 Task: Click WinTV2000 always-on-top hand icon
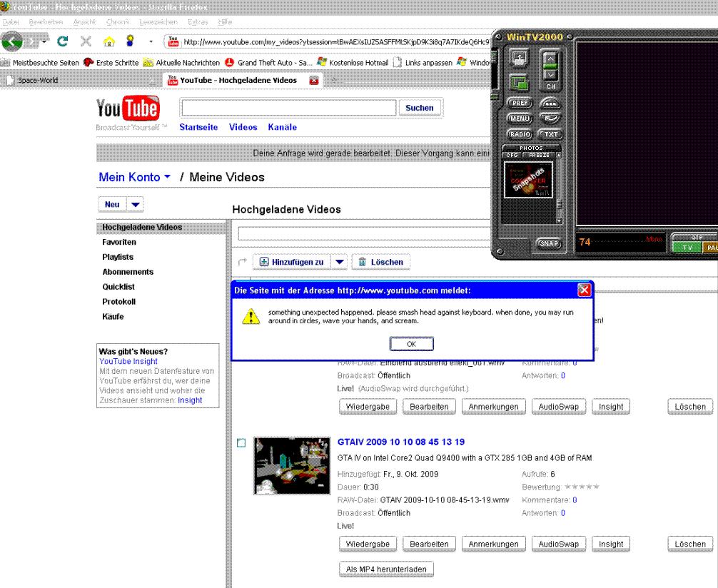tap(520, 59)
